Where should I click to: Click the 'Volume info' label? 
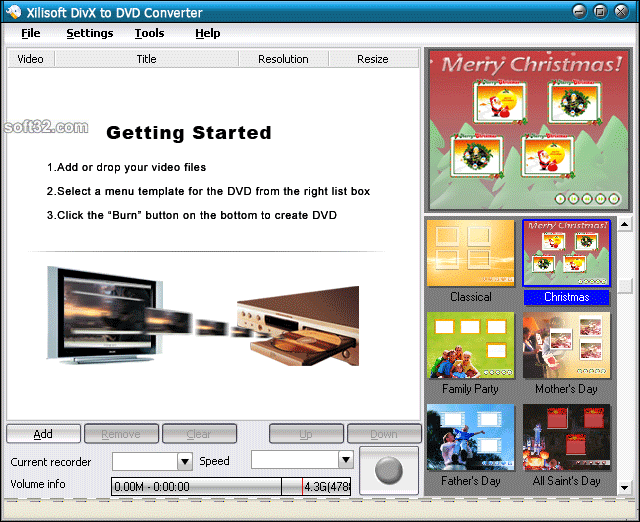pos(38,484)
